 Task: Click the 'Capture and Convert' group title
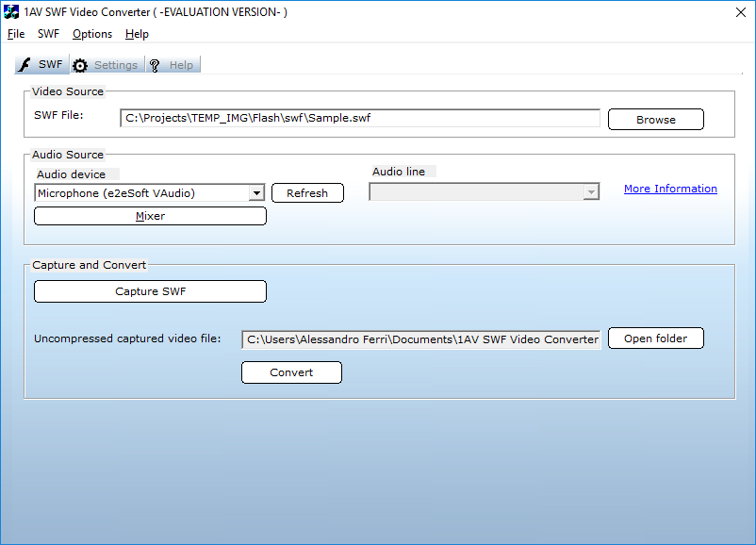click(89, 265)
